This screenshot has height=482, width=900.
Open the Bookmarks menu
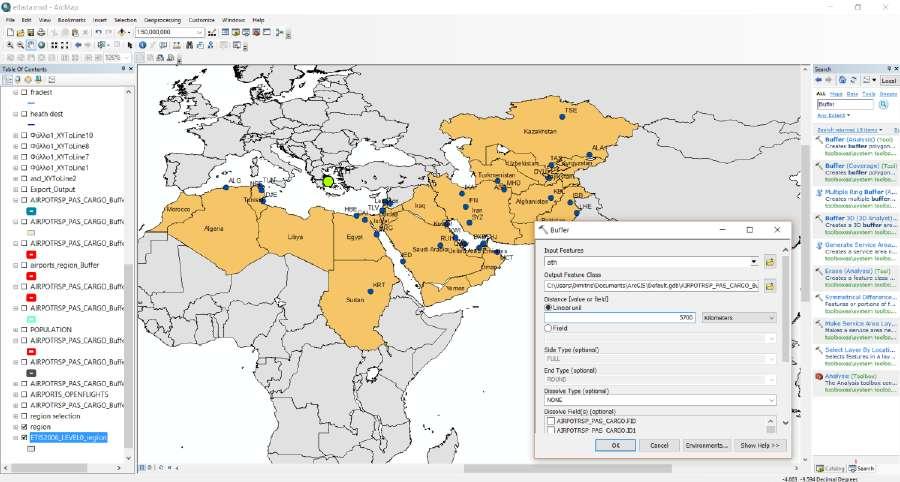click(71, 20)
